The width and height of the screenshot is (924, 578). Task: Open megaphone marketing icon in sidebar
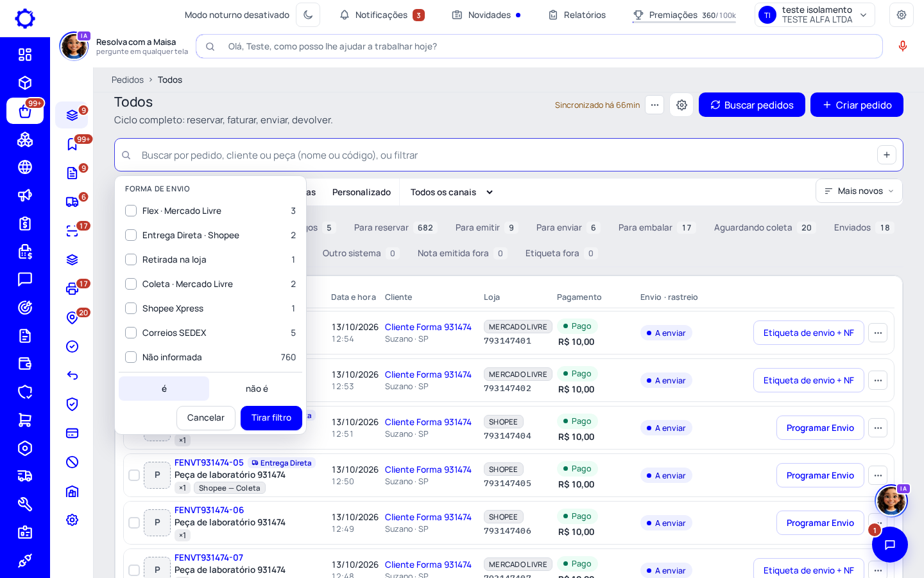(25, 195)
